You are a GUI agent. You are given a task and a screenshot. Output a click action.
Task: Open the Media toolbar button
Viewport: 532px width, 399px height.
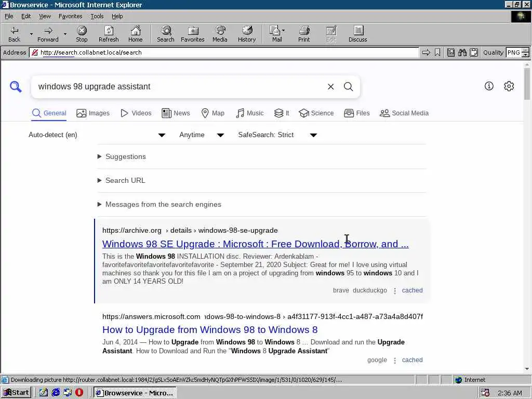(220, 34)
